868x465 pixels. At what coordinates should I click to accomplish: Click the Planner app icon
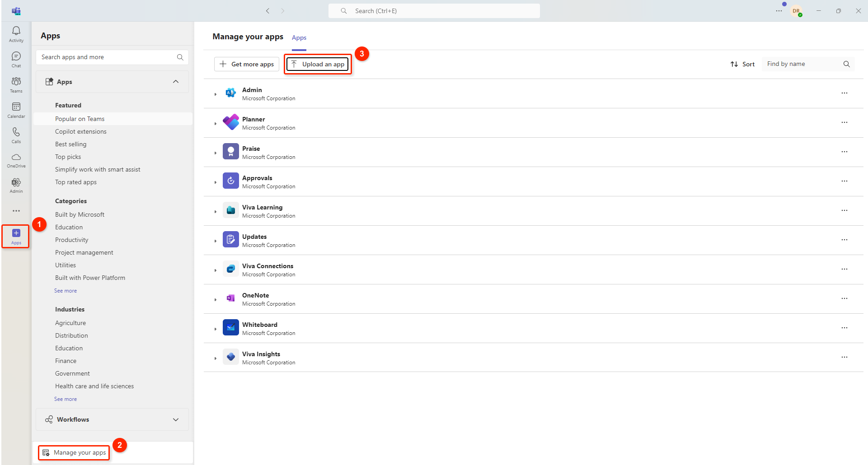pyautogui.click(x=231, y=122)
